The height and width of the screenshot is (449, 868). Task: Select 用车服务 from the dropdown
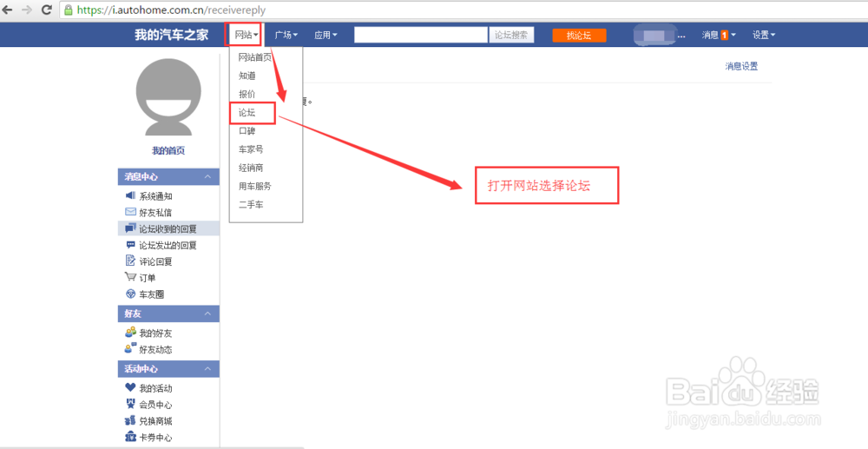255,186
